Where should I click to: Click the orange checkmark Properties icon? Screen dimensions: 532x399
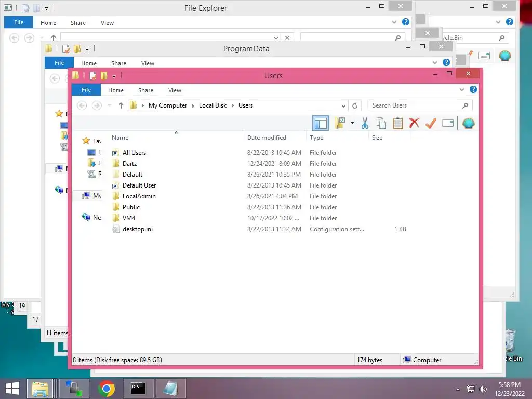[431, 123]
